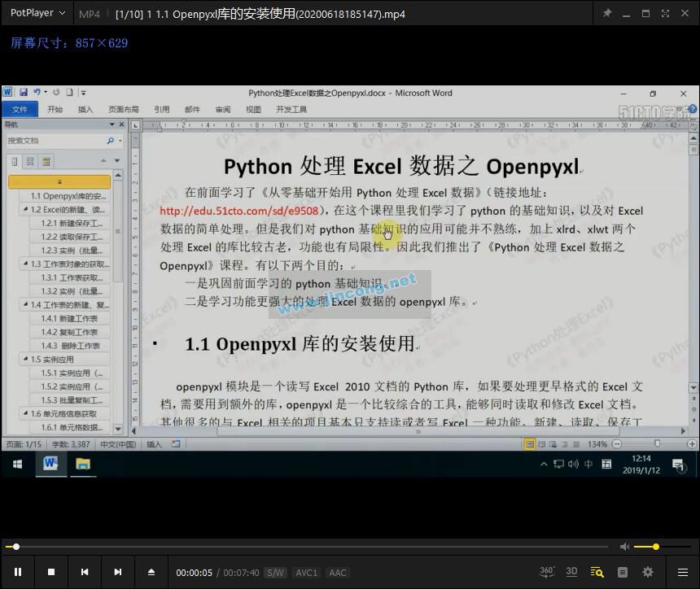Switch to the 开发工具 ribbon tab

[291, 109]
